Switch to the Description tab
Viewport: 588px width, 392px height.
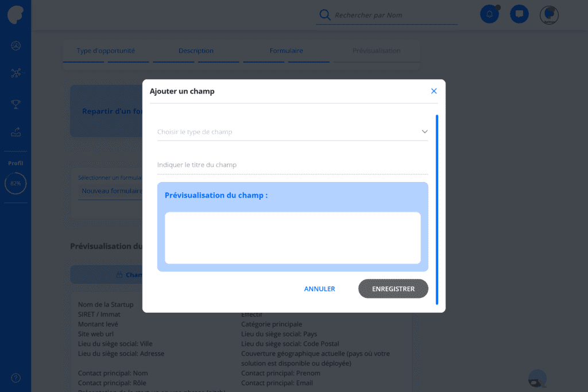coord(196,51)
